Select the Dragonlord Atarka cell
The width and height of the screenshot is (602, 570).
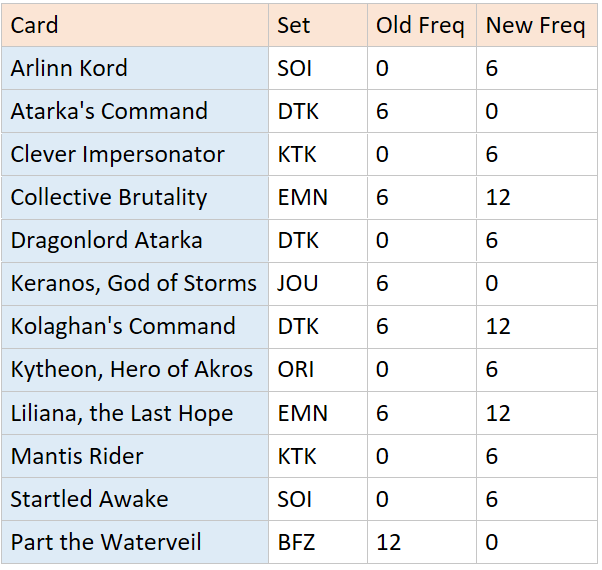pos(135,241)
